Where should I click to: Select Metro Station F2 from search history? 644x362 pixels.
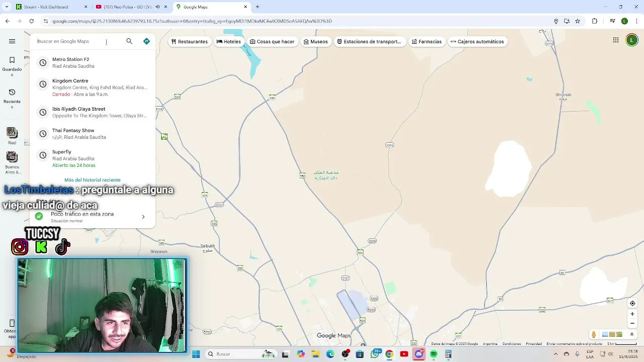click(93, 62)
